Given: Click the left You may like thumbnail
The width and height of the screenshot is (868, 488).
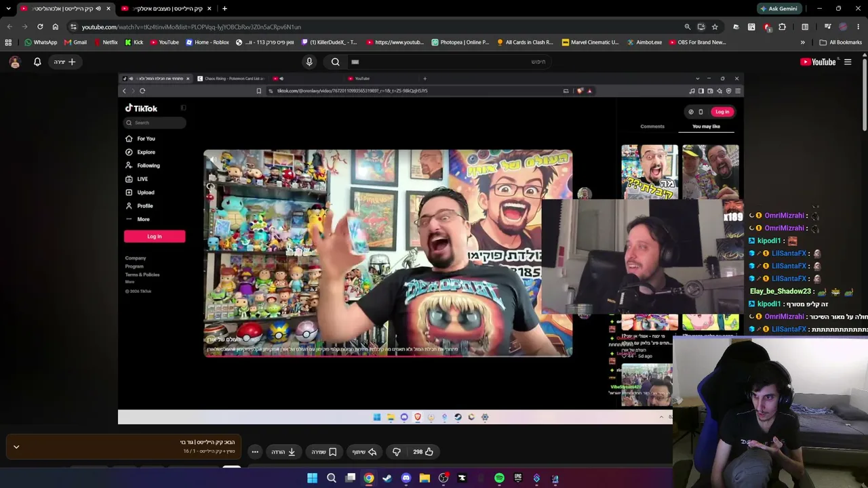Looking at the screenshot, I should [x=650, y=171].
